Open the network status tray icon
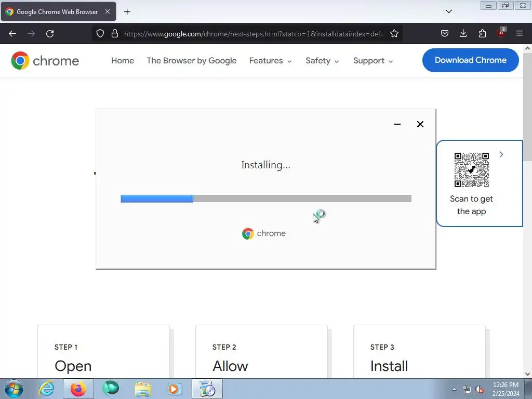The image size is (532, 399). click(x=467, y=390)
